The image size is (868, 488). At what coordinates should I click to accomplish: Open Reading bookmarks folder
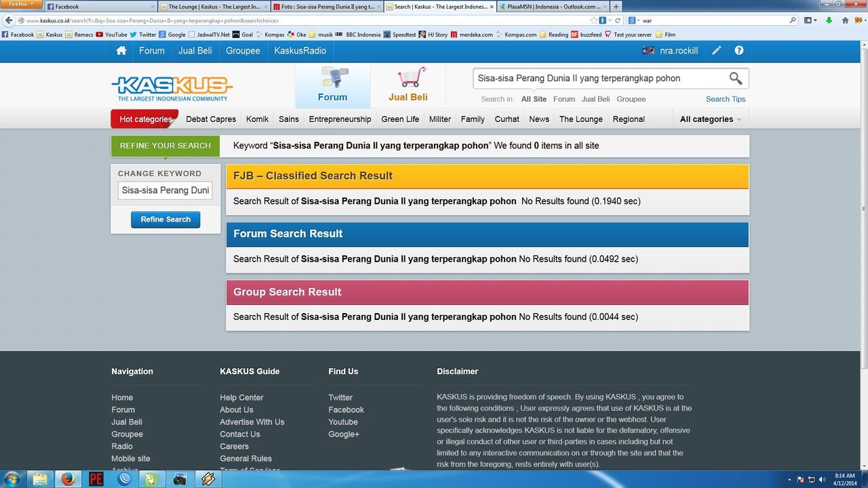(553, 35)
